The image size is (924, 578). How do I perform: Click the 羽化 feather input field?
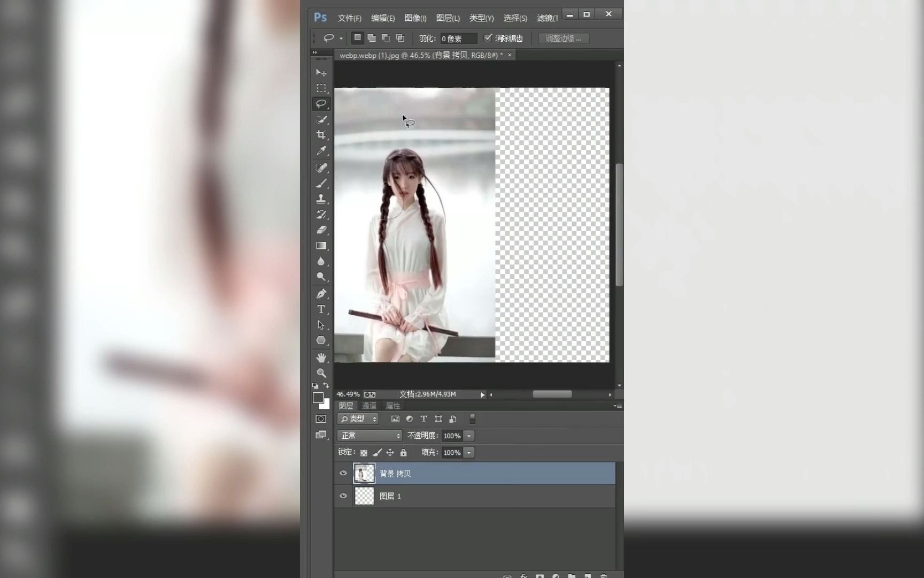click(x=458, y=39)
